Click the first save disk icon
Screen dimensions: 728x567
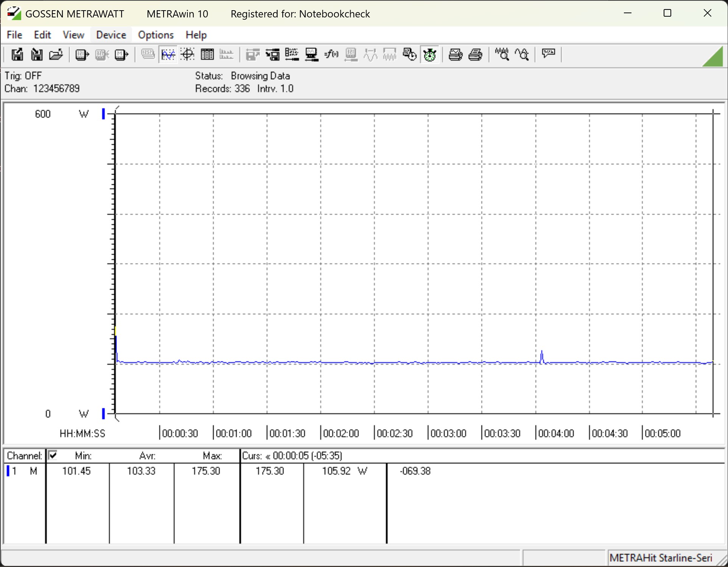(x=17, y=55)
